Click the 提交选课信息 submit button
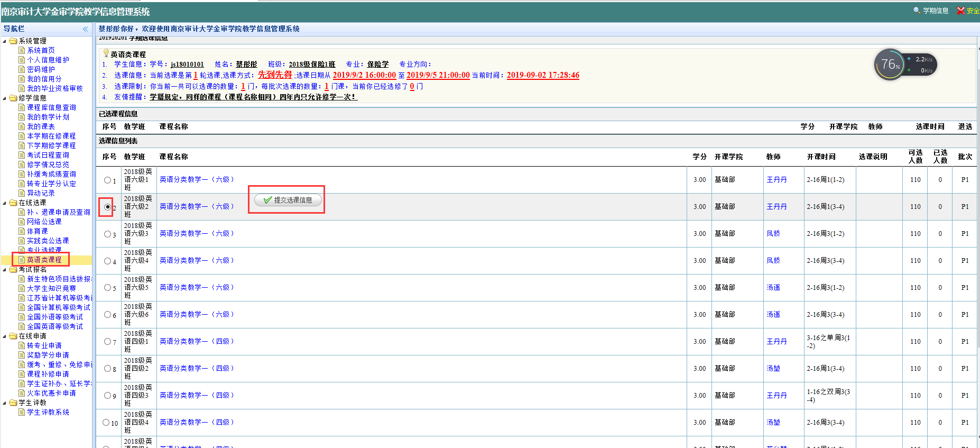 (x=288, y=200)
